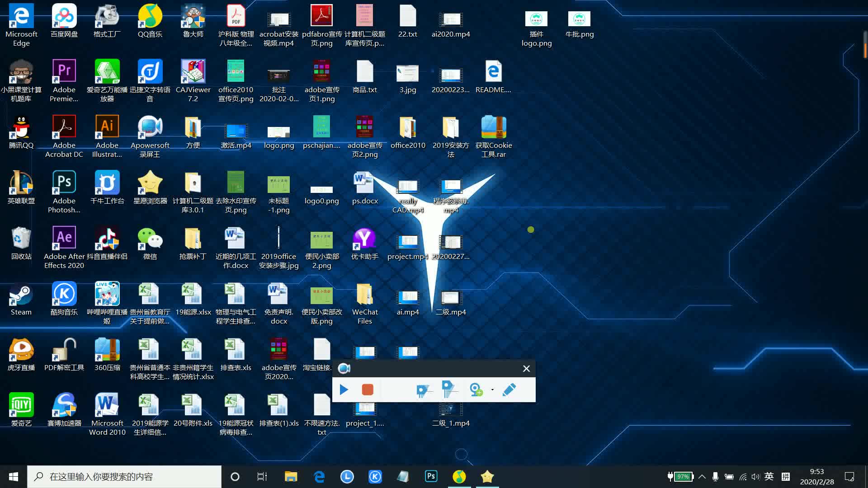Open Photoshop from the taskbar

pyautogui.click(x=431, y=477)
